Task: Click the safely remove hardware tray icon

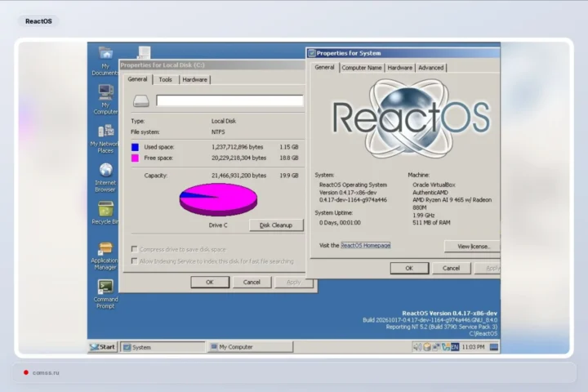Action: tap(427, 347)
